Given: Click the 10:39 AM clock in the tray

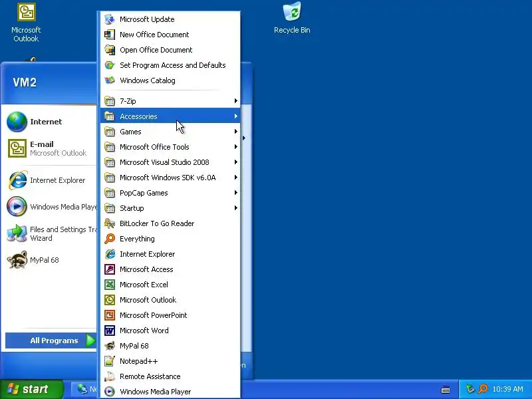Looking at the screenshot, I should point(507,389).
